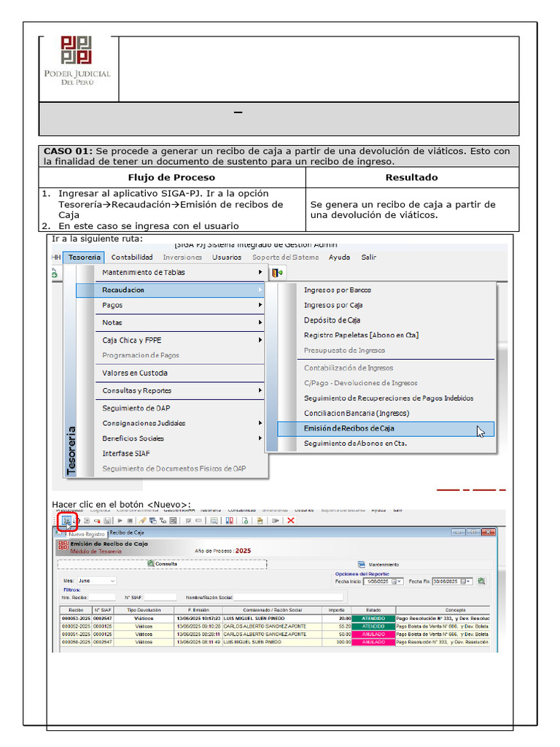Expand the Pagos submenu arrow
The image size is (560, 747).
(260, 305)
